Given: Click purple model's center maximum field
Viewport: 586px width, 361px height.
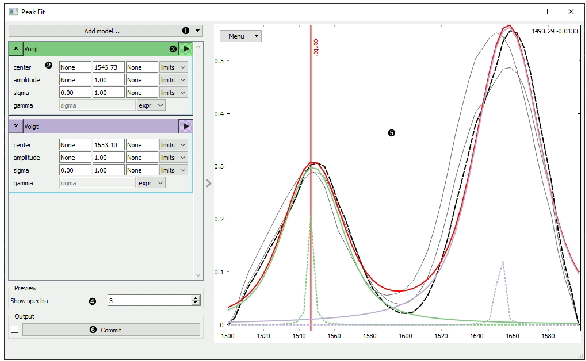Looking at the screenshot, I should (142, 145).
